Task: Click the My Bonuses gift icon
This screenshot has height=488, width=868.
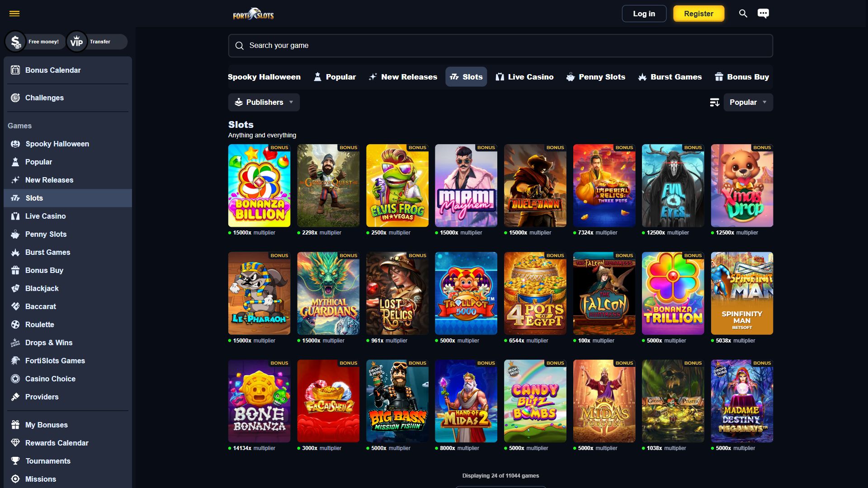Action: coord(15,425)
